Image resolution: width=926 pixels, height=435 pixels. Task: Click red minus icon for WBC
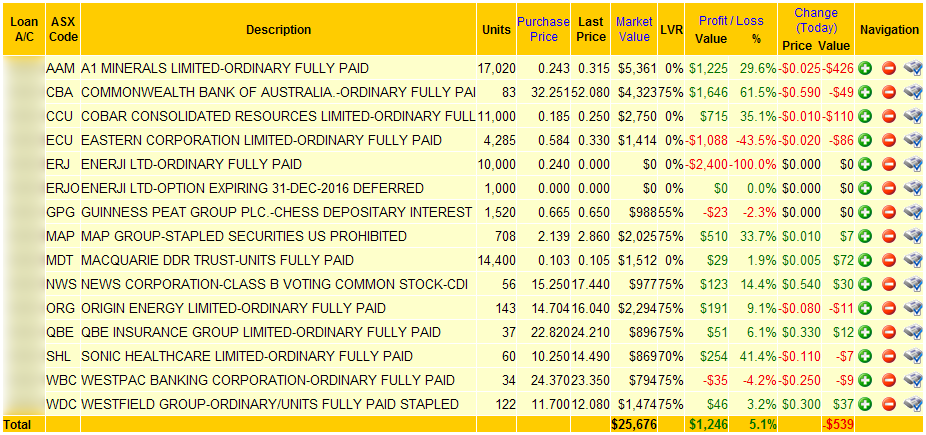click(x=889, y=380)
